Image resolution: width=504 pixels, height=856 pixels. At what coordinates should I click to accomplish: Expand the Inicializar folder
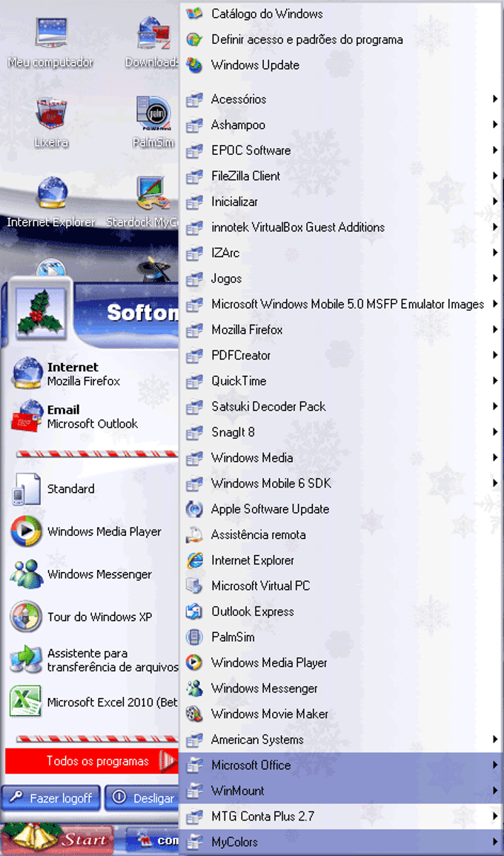[x=341, y=202]
